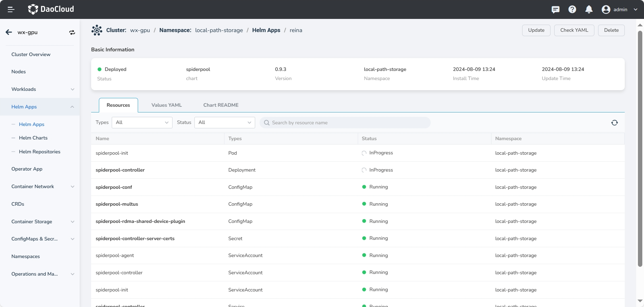The height and width of the screenshot is (307, 644).
Task: Switch to the Chart README tab
Action: point(221,105)
